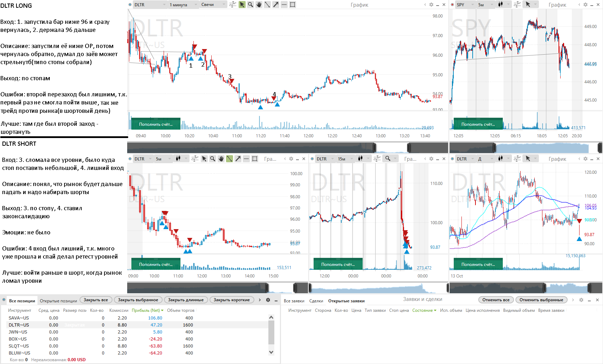Click right handle of 1-minute chart range slider

point(409,147)
